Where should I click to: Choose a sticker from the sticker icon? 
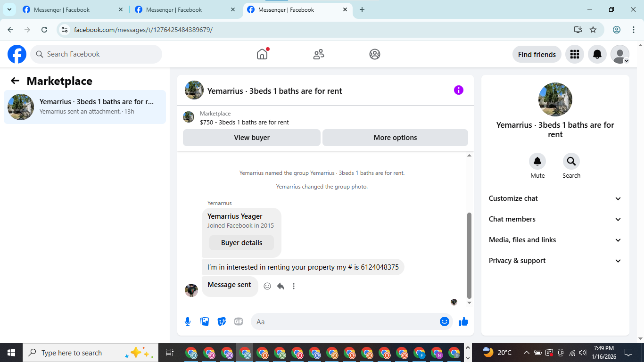222,321
